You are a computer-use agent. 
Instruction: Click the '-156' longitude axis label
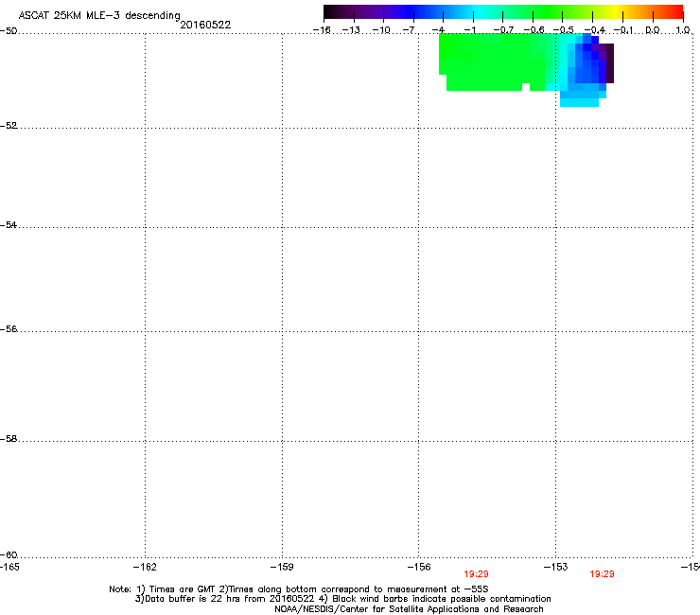click(419, 567)
